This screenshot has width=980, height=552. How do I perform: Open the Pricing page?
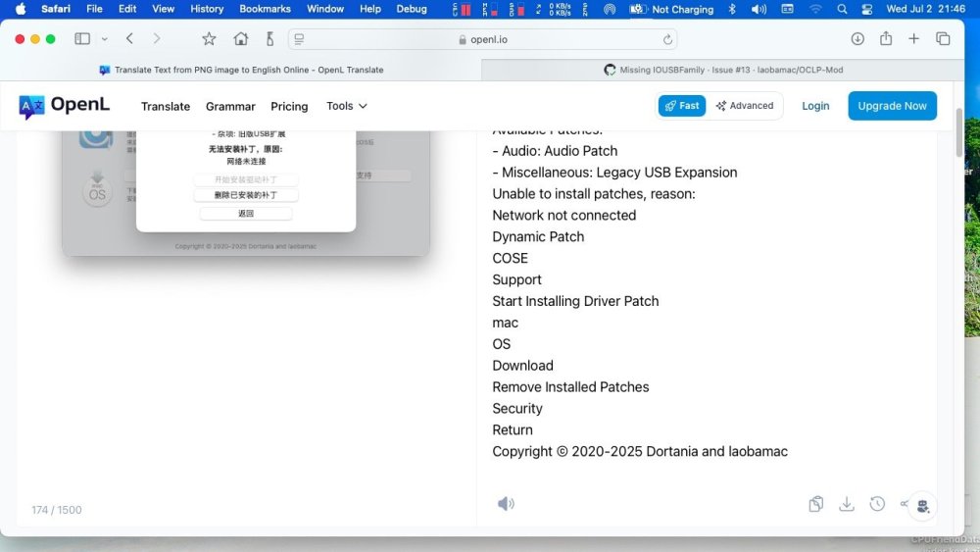click(x=289, y=106)
